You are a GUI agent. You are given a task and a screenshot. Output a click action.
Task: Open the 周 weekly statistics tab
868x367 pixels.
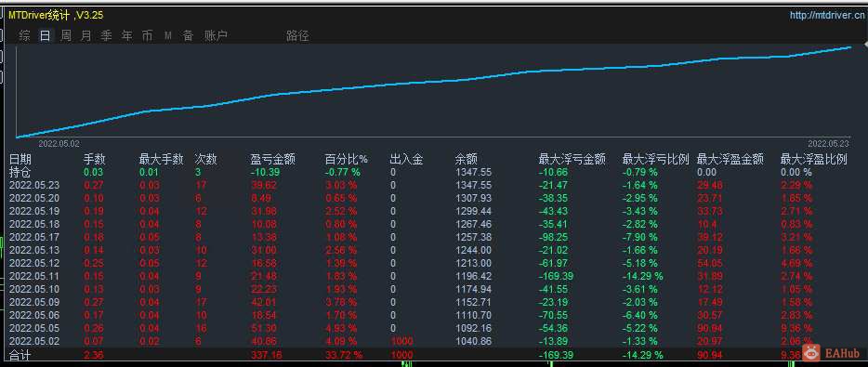65,36
